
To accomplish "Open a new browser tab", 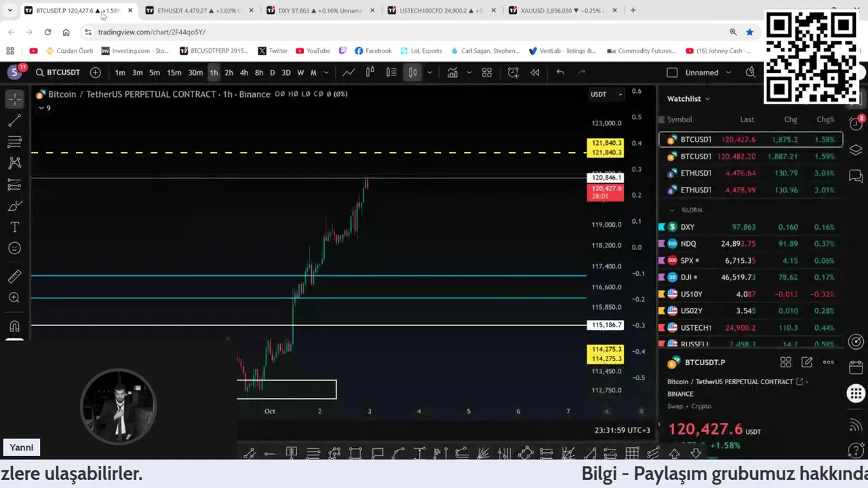I will tap(633, 10).
